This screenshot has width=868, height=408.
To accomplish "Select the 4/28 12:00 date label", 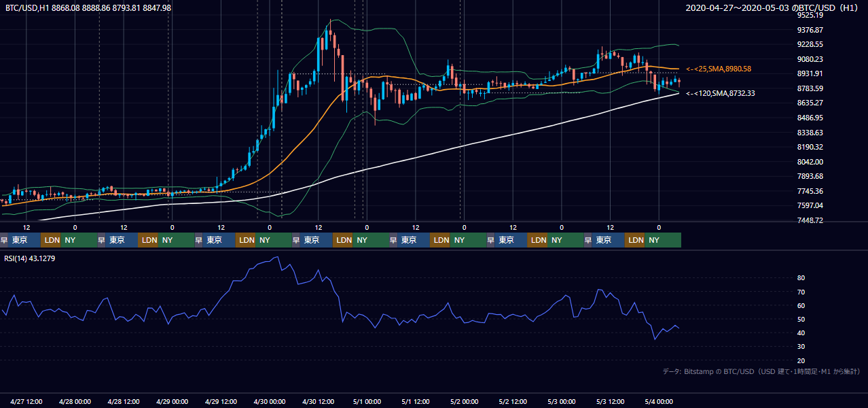I will [124, 401].
